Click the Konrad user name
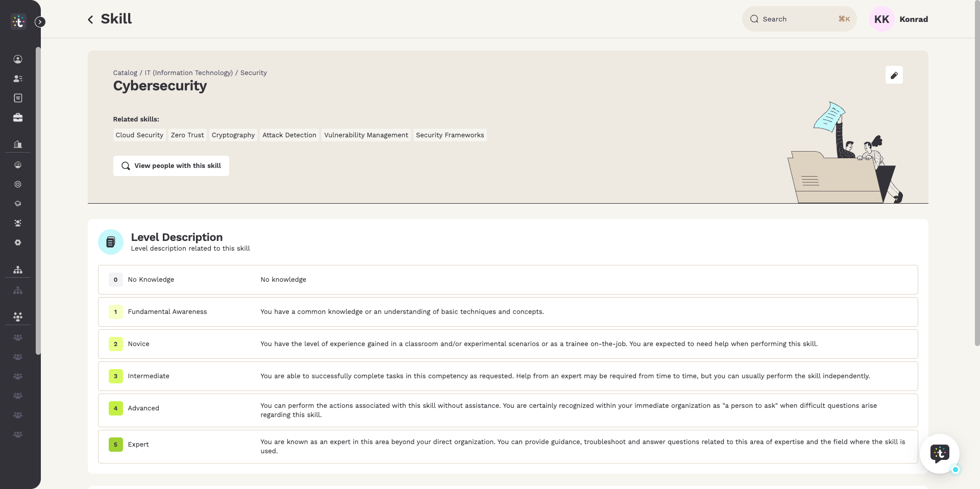980x489 pixels. (914, 19)
